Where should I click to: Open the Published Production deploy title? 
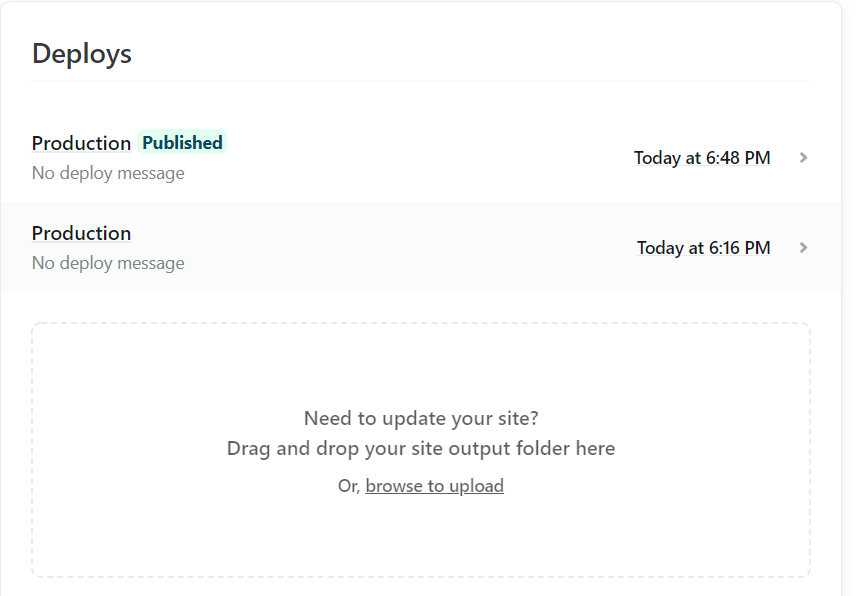tap(81, 143)
